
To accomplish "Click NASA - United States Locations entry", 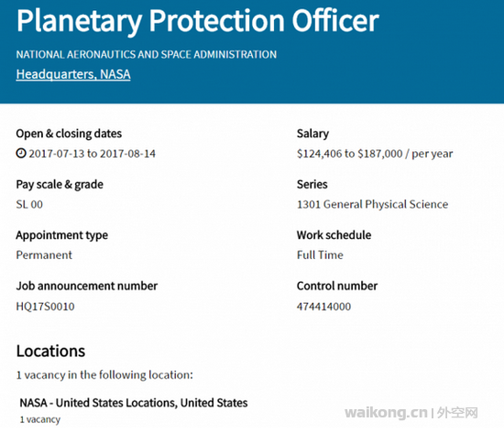I will [x=134, y=403].
